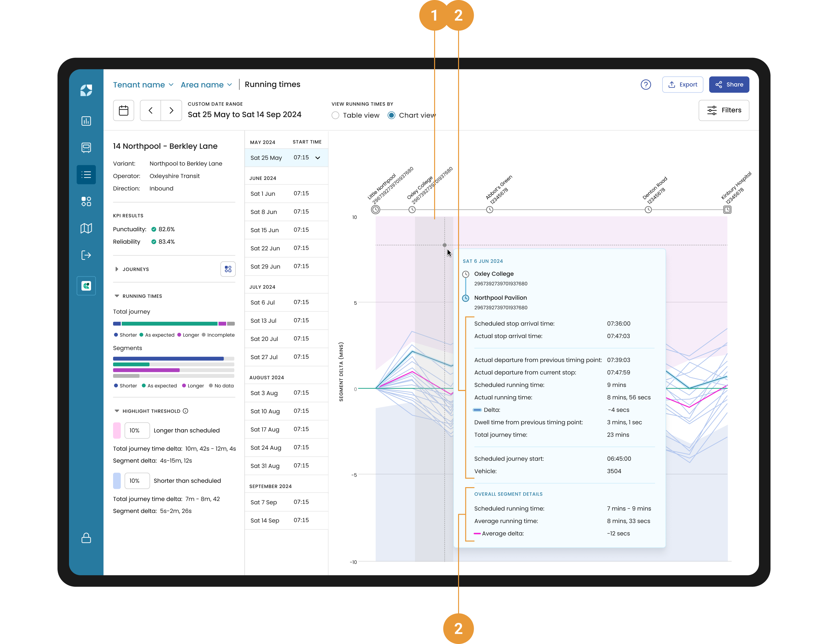Click the Export button
This screenshot has height=644, width=828.
click(x=682, y=85)
